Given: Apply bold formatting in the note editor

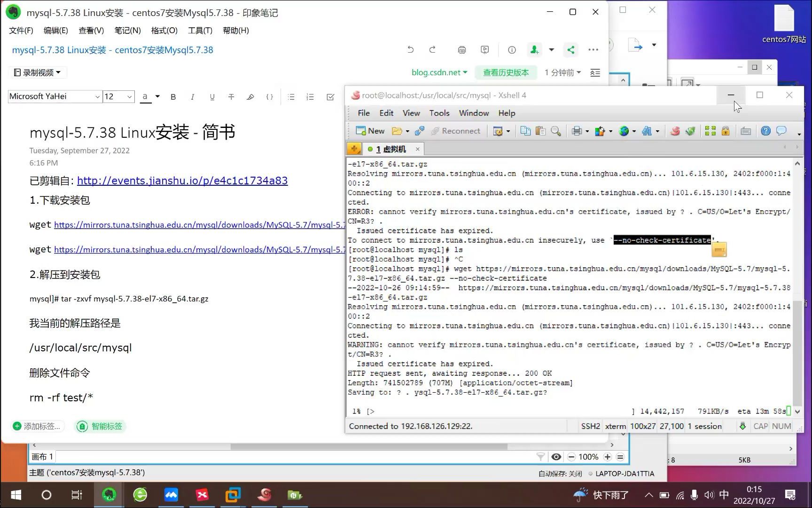Looking at the screenshot, I should point(173,96).
